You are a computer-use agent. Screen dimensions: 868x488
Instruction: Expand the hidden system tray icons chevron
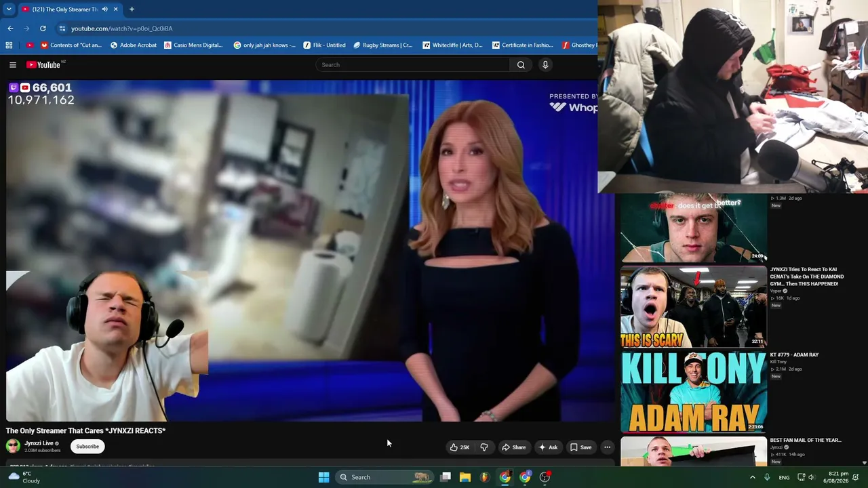[752, 477]
